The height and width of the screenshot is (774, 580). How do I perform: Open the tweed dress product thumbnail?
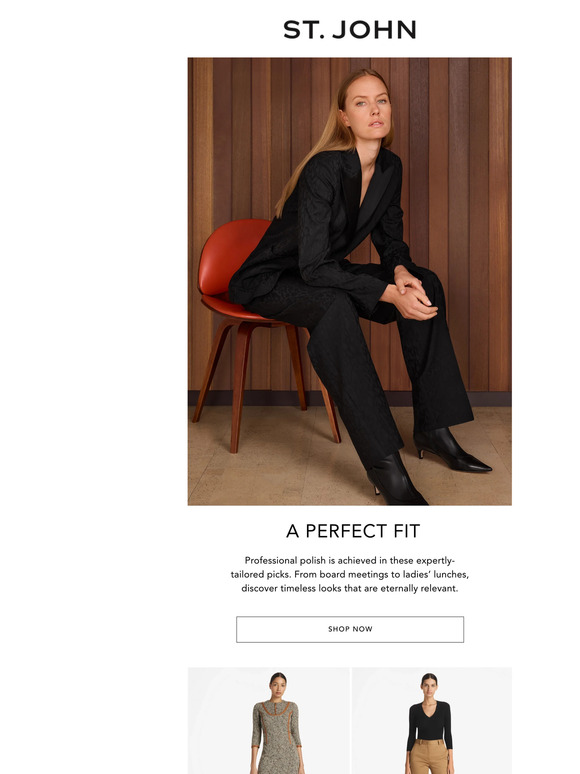pyautogui.click(x=269, y=721)
